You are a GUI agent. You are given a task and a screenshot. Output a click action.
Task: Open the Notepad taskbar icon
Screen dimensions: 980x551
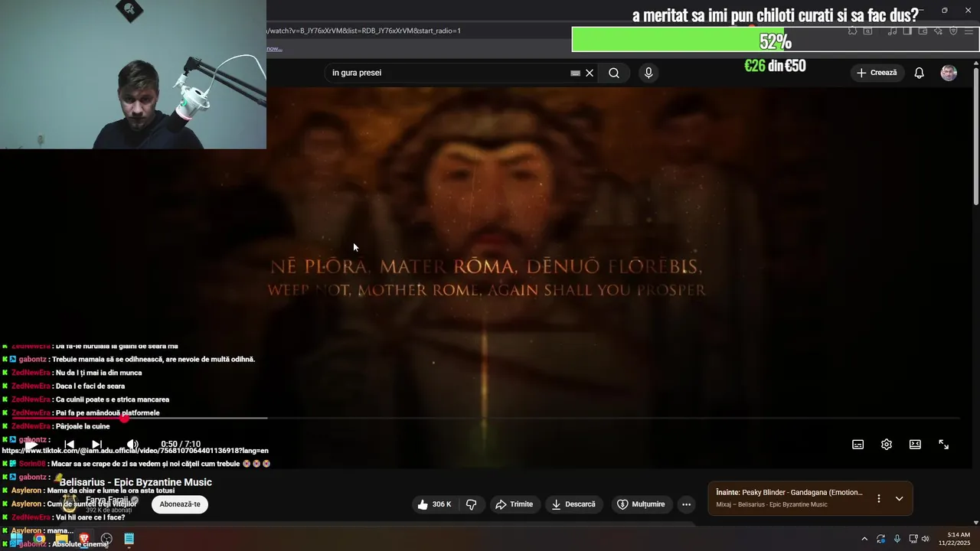129,539
